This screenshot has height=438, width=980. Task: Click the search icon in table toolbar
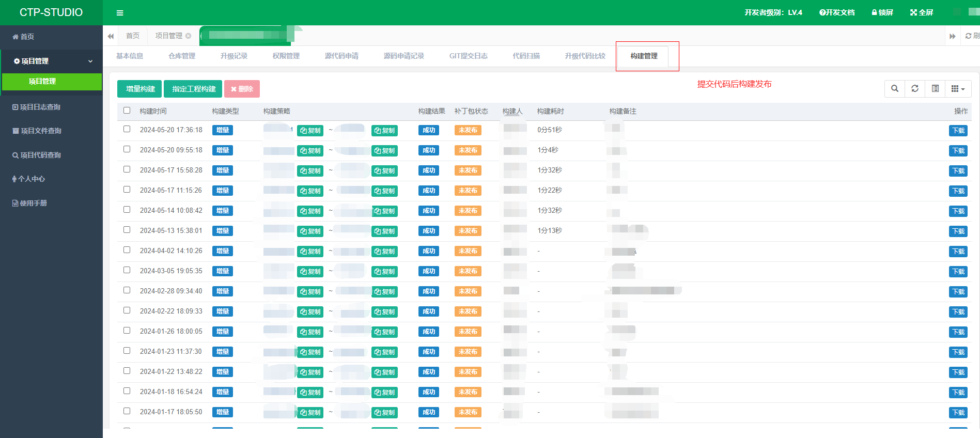tap(895, 89)
